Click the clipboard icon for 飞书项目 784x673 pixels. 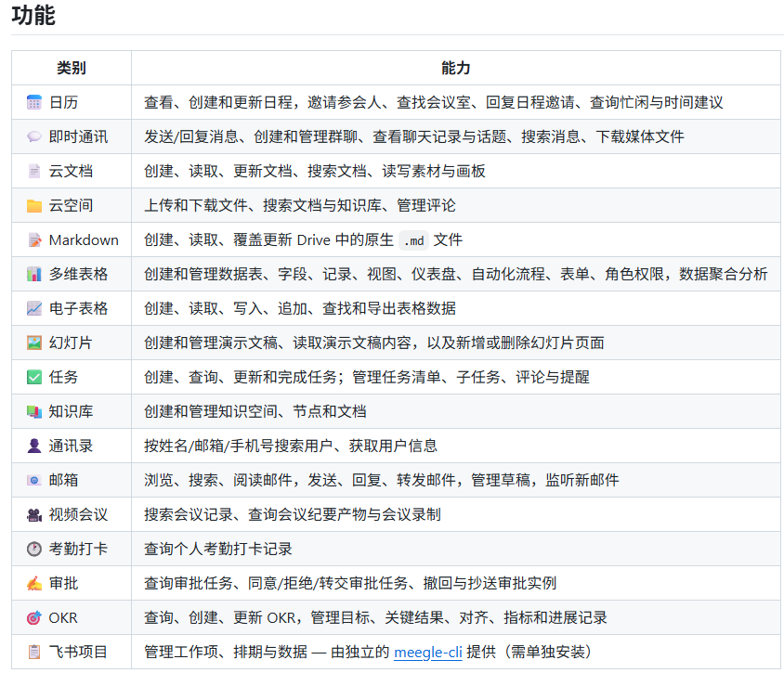pyautogui.click(x=34, y=652)
